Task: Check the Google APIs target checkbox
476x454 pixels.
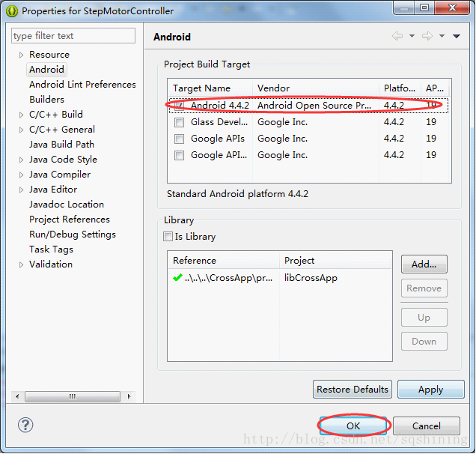Action: pos(179,139)
